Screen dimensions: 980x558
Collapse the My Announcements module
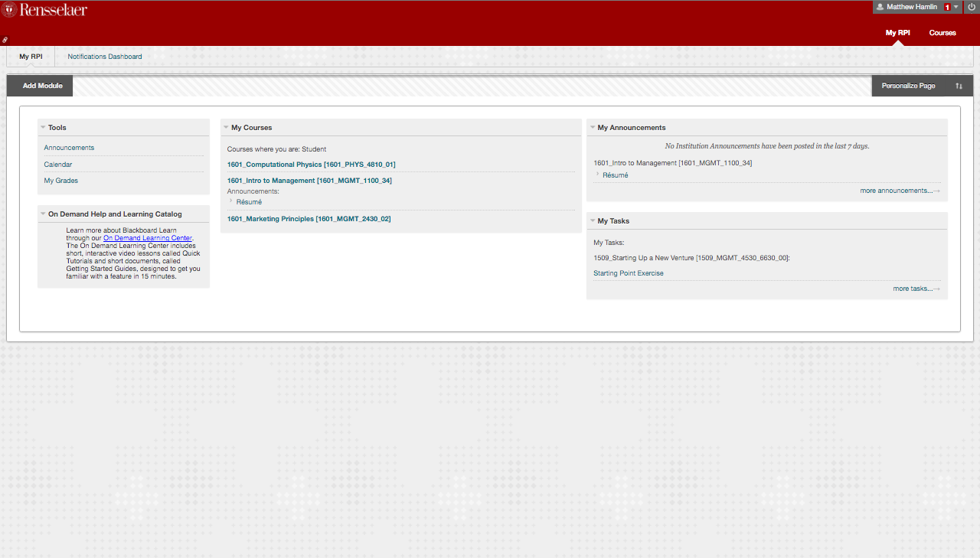click(x=593, y=128)
